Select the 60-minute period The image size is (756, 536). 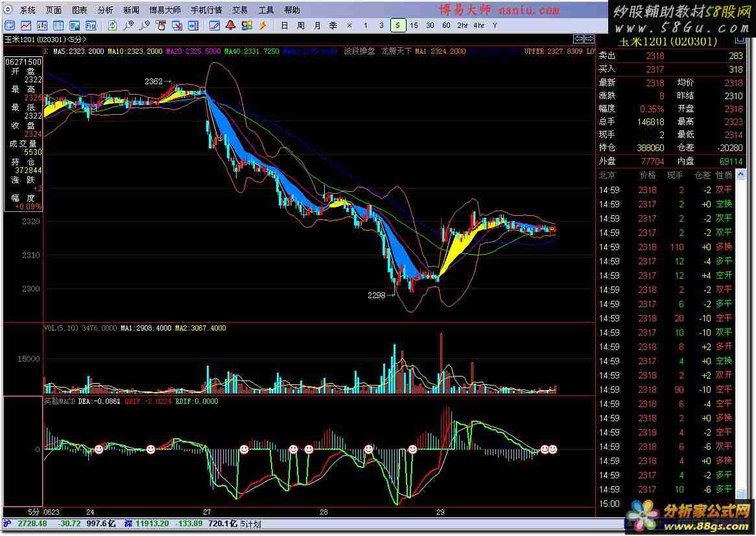point(446,25)
